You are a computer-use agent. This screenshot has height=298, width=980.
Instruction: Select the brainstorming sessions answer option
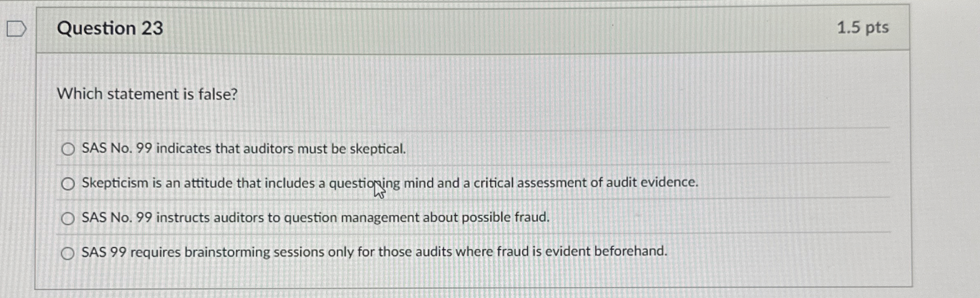click(68, 254)
